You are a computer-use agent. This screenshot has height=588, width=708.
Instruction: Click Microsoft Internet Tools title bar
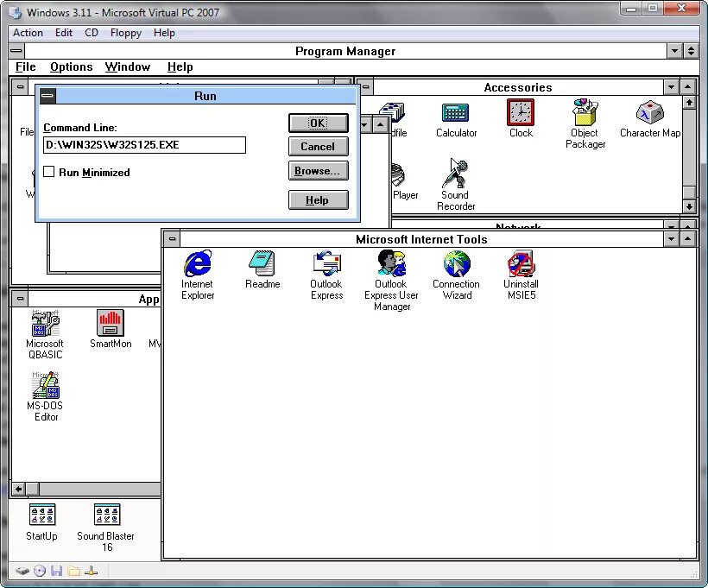coord(421,239)
